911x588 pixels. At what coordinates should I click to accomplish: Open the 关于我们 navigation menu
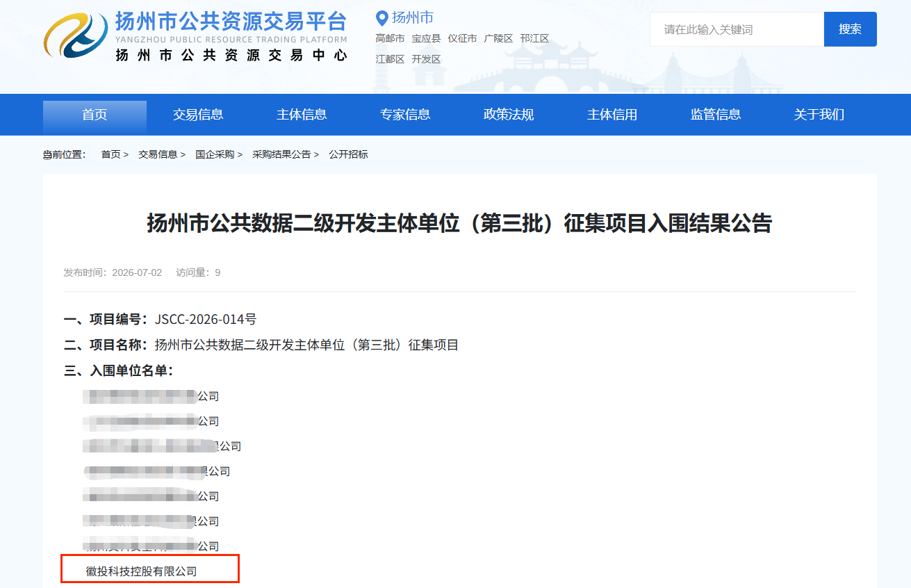[x=819, y=115]
